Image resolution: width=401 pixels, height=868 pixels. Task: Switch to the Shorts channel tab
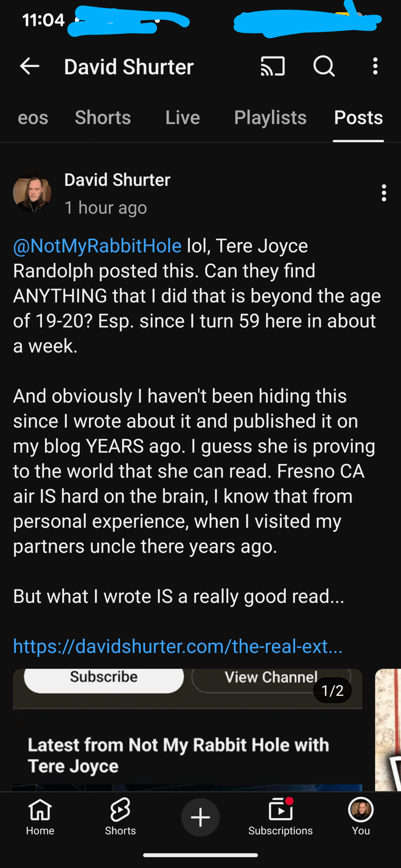pyautogui.click(x=103, y=118)
